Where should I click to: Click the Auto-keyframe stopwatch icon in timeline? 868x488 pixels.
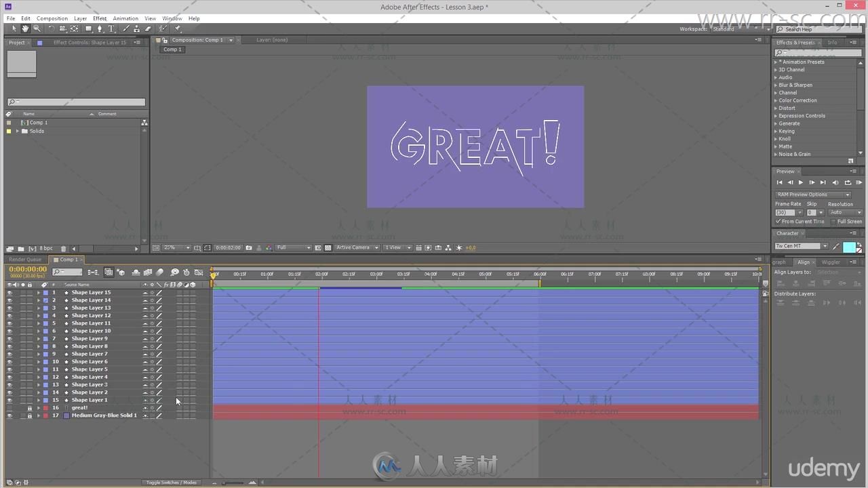click(186, 272)
